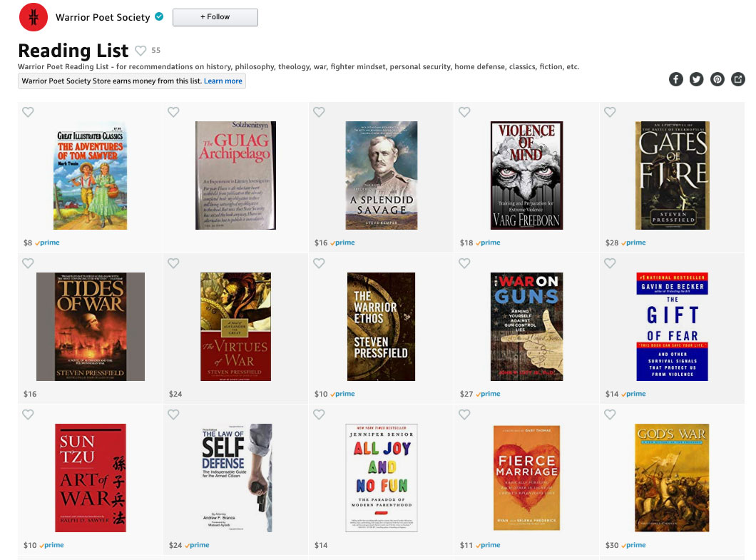Favorite The Virtues of War

(173, 263)
